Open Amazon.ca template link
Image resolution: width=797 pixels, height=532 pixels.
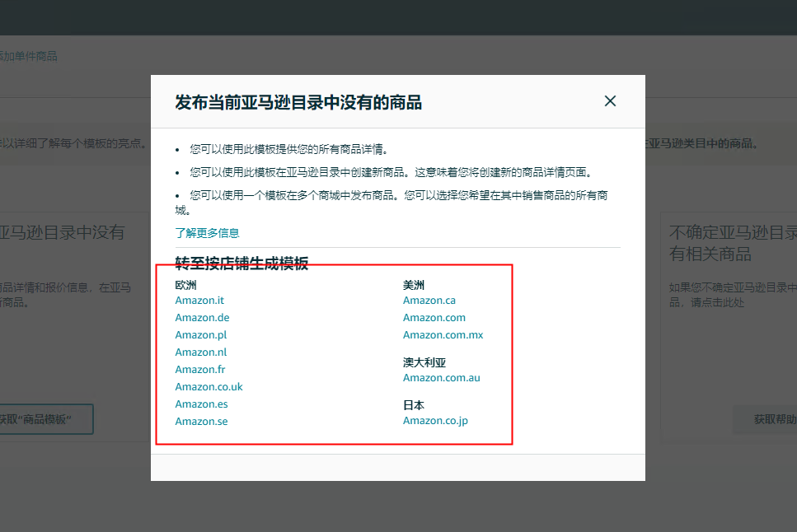pos(429,301)
